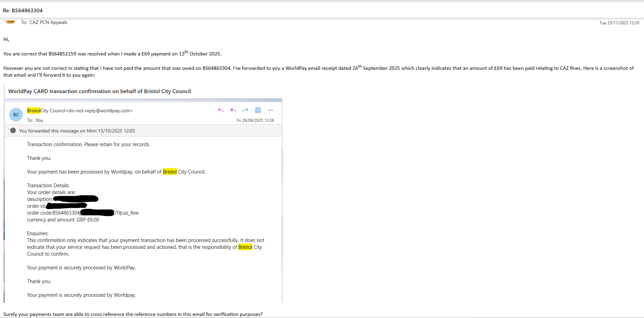Click the do-not-reply@worldpay.com sender address

(x=99, y=111)
